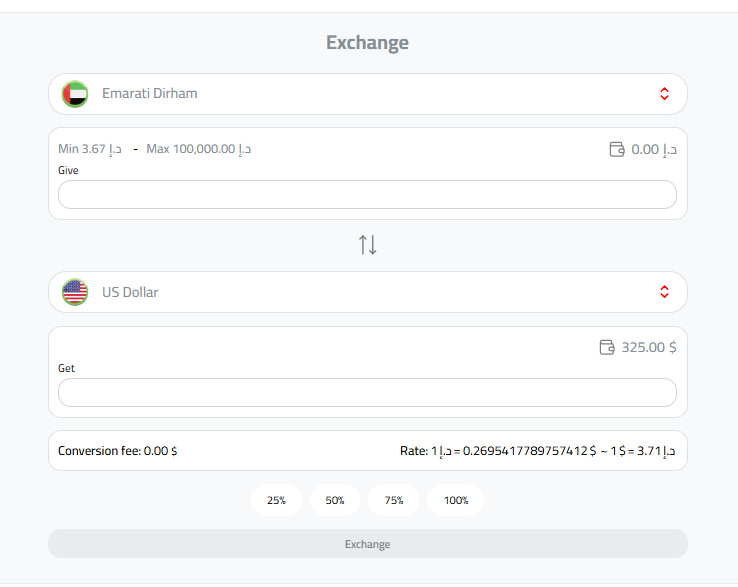
Task: Click the Max 100,000.00 limit text
Action: (x=198, y=149)
